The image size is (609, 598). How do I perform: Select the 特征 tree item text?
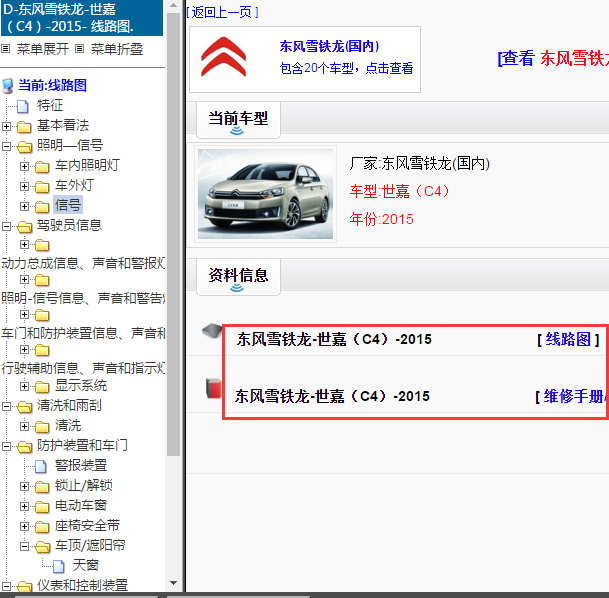50,106
